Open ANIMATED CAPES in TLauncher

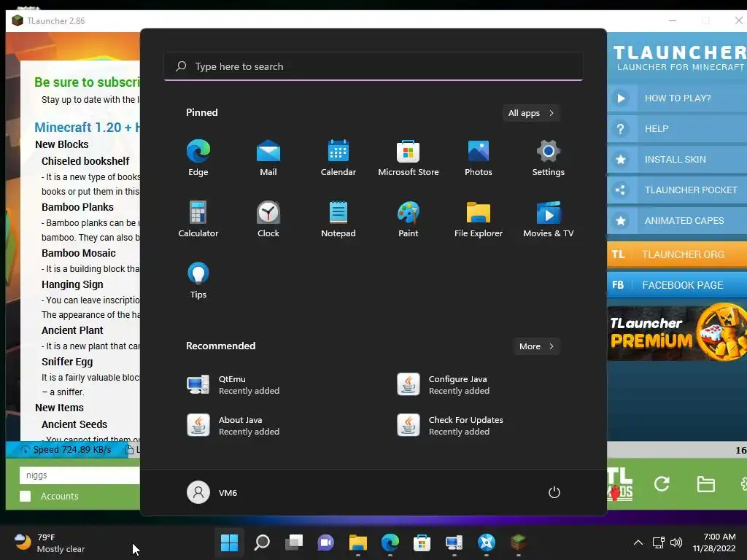tap(677, 220)
